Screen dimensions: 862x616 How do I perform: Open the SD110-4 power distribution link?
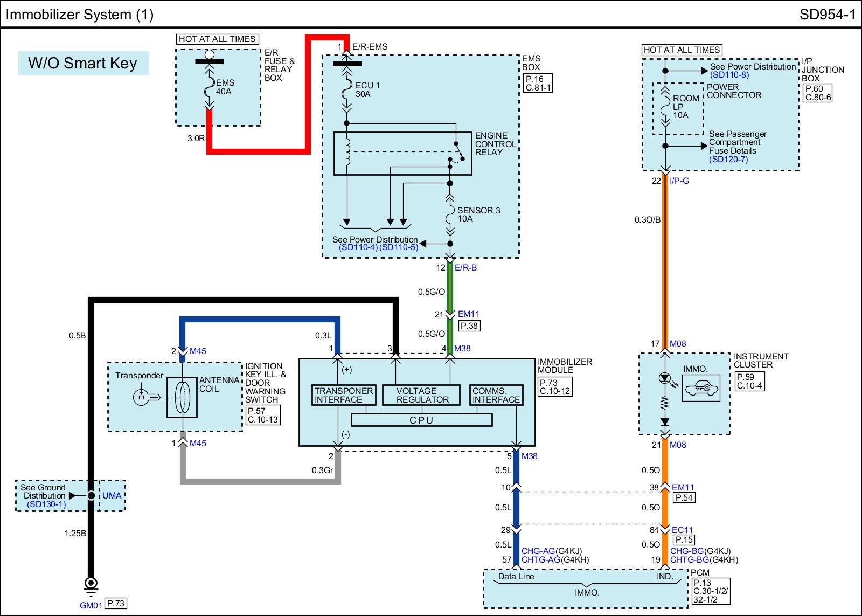358,247
